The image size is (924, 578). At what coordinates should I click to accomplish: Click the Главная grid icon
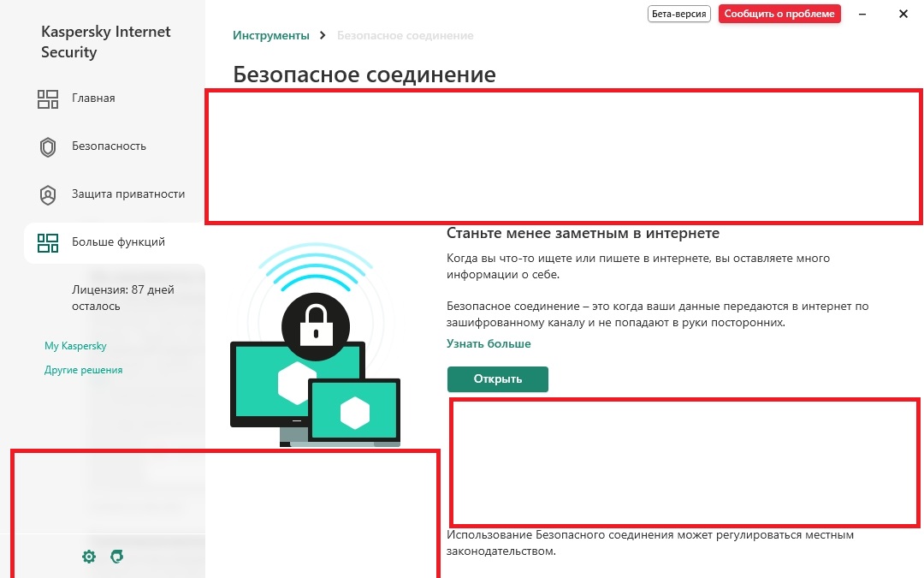pos(48,99)
